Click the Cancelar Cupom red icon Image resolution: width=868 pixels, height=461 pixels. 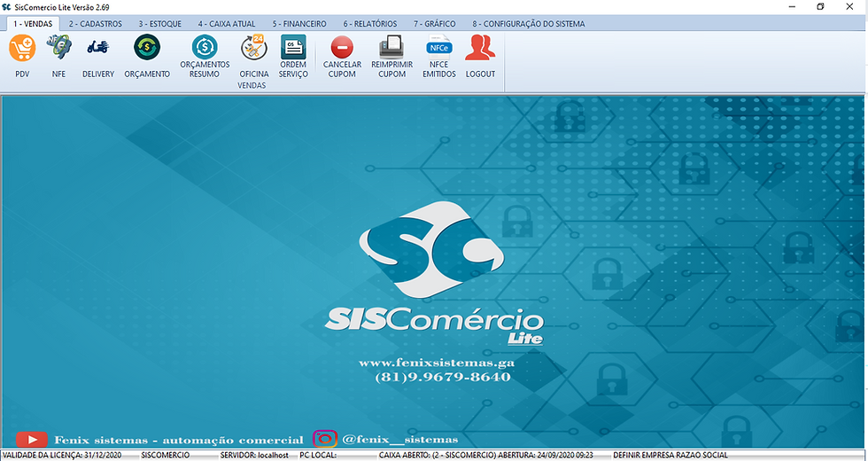342,47
